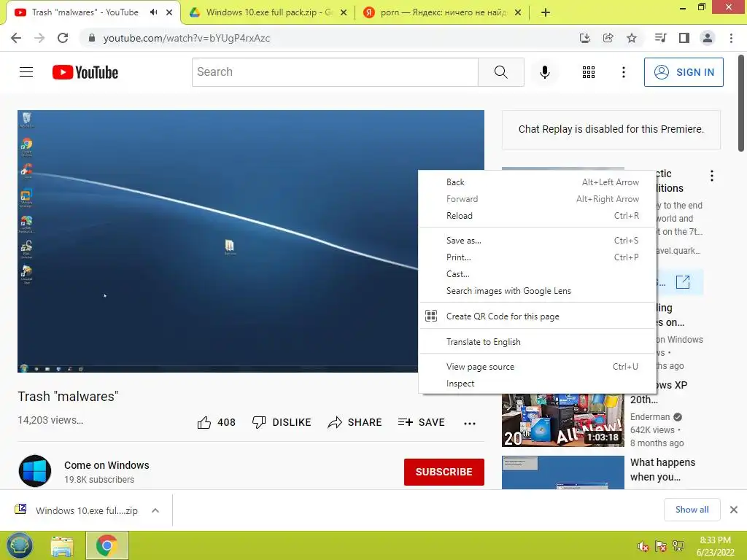Select View page source
This screenshot has height=560, width=747.
[538, 367]
